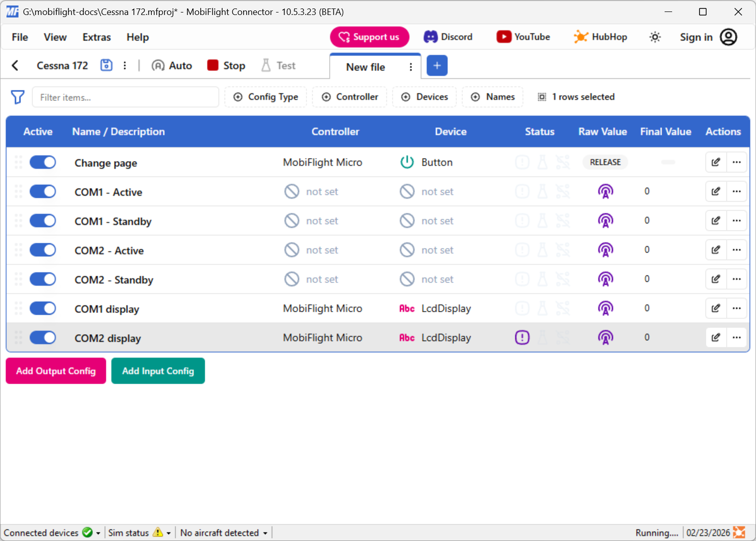Click the Support us button
756x541 pixels.
click(370, 36)
